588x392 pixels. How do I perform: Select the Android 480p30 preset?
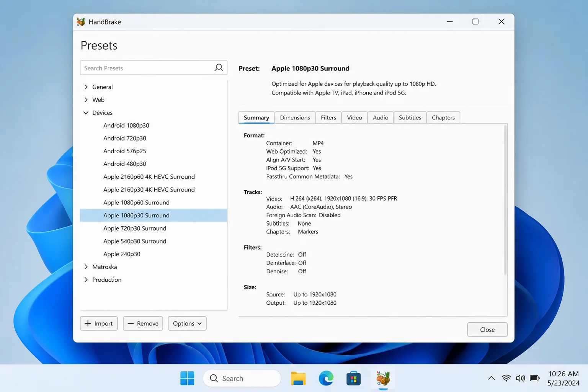click(125, 164)
